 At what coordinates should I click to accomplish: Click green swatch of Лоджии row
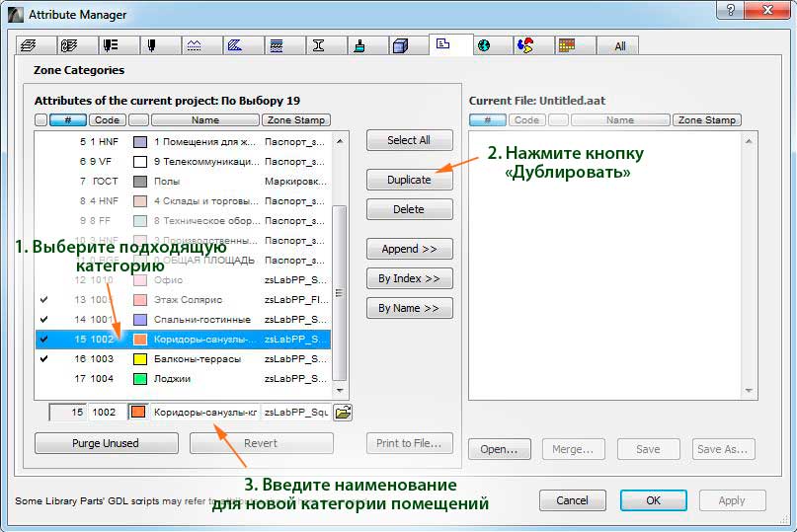[x=140, y=379]
